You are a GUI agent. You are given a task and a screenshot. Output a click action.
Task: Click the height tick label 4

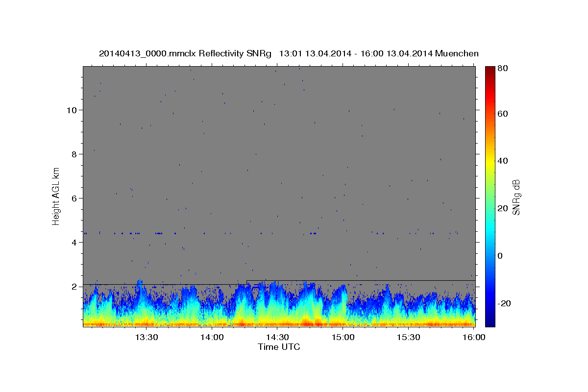pos(75,243)
